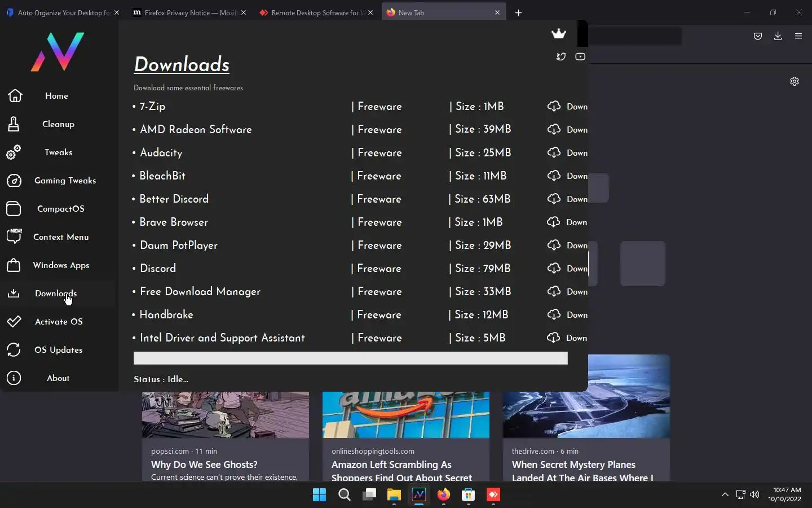Open the Firefox hamburger menu
This screenshot has width=812, height=508.
coord(798,36)
